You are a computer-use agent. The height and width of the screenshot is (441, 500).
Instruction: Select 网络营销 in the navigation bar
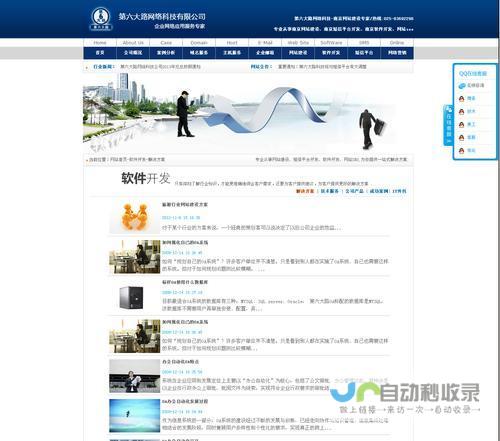click(x=397, y=53)
